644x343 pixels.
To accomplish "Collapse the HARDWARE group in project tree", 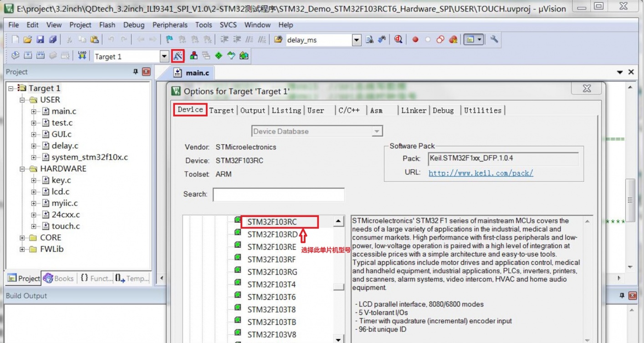I will (x=22, y=169).
